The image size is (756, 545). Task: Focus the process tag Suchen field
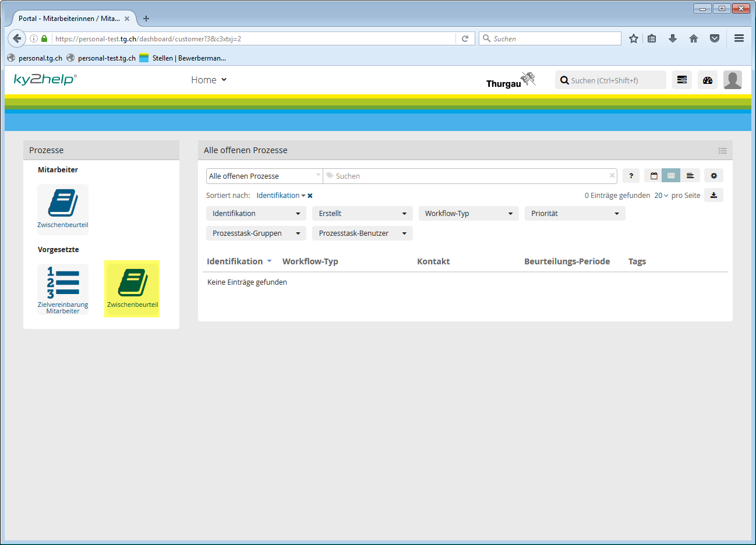(x=469, y=176)
